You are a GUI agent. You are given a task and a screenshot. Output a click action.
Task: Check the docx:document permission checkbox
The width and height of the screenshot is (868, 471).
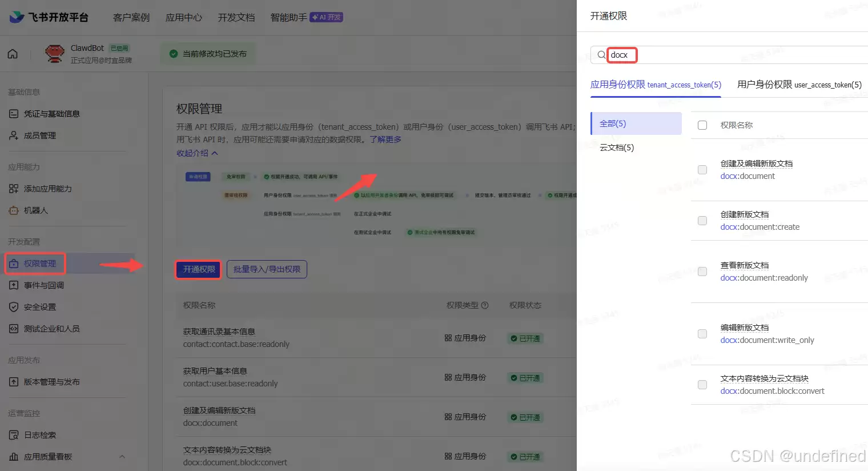pos(702,169)
